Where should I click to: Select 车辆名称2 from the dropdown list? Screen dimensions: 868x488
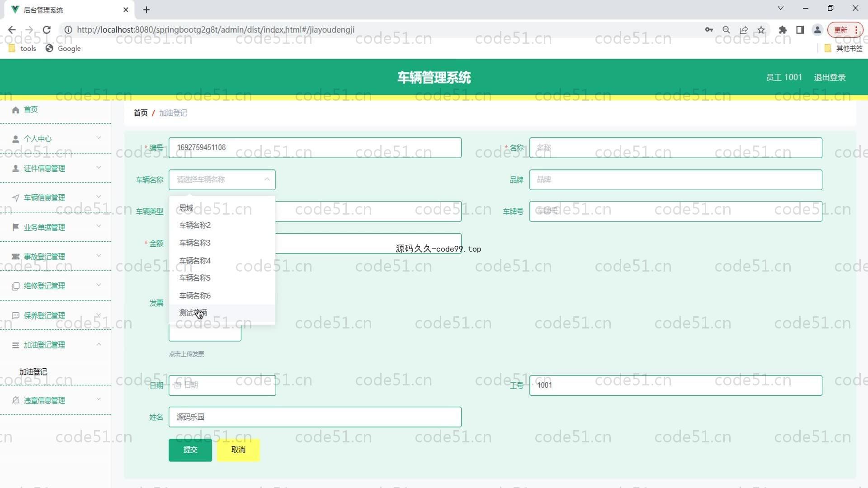click(x=222, y=225)
